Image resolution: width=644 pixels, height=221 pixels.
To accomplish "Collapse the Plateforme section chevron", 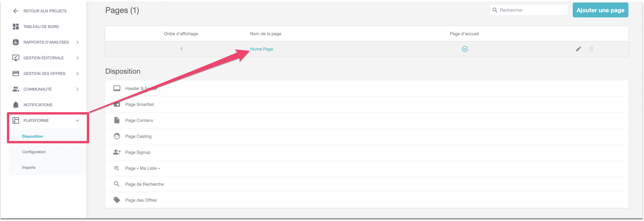I will coord(77,120).
